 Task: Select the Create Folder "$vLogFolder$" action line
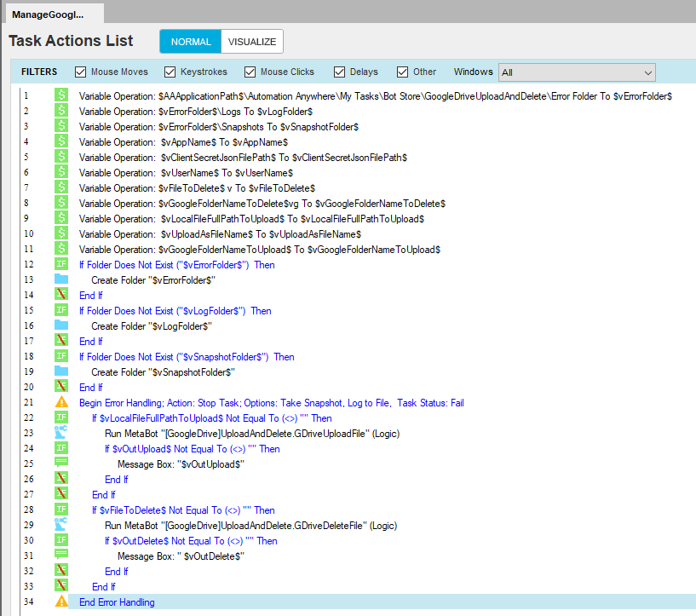tap(151, 326)
